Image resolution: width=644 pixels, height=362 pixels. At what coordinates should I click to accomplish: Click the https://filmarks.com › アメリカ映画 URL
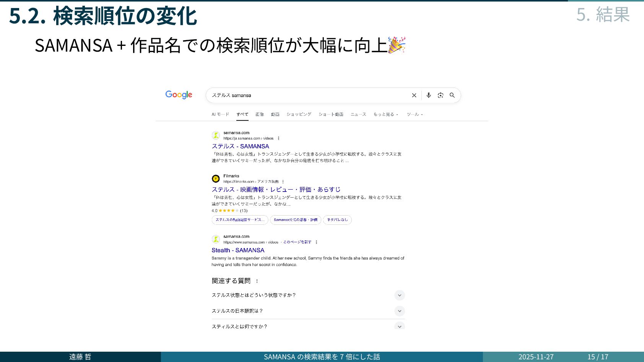[x=251, y=182]
